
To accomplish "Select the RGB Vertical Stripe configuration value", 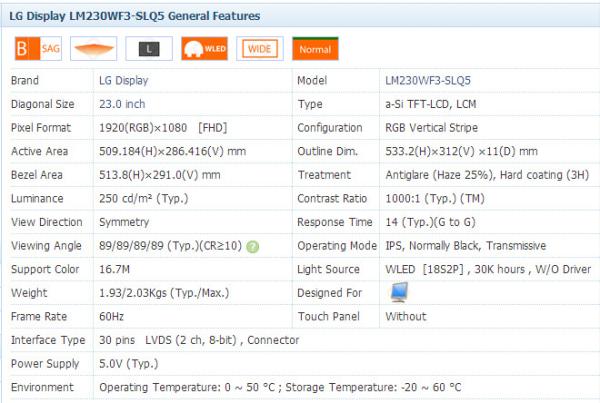I will pos(431,128).
